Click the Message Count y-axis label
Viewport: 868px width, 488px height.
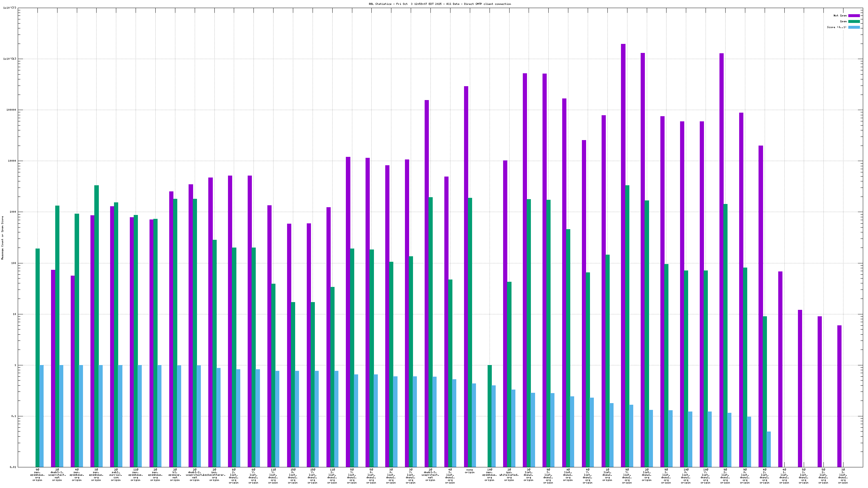coord(2,238)
